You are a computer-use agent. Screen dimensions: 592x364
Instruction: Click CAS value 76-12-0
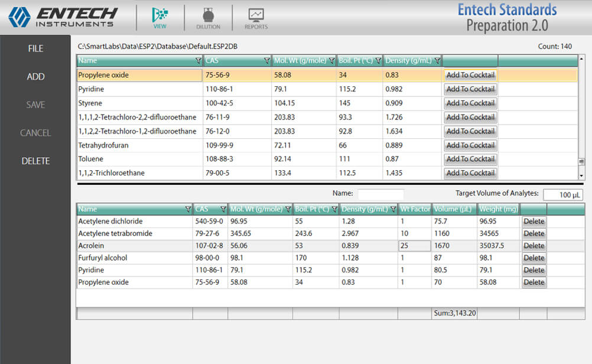coord(217,131)
